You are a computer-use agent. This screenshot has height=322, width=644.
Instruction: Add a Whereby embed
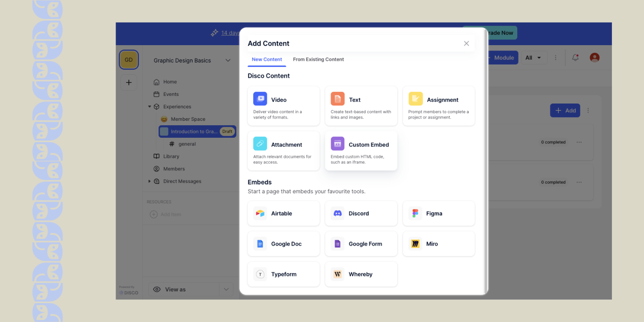(361, 274)
